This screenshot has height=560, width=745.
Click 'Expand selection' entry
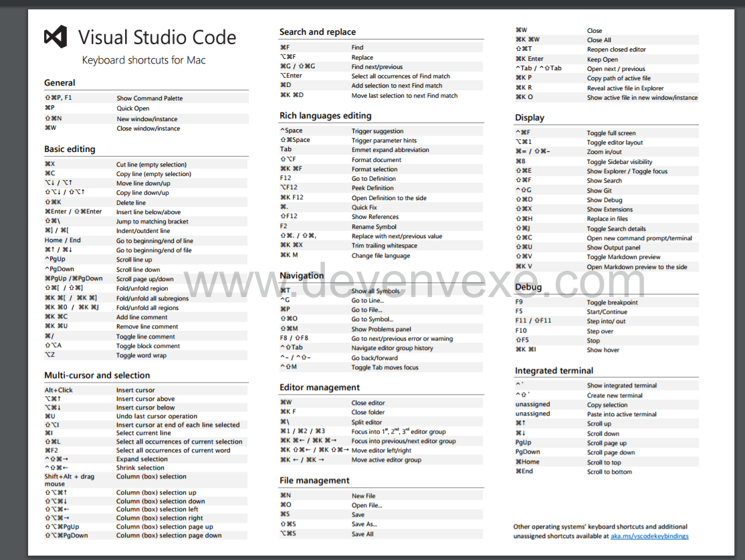pyautogui.click(x=142, y=459)
